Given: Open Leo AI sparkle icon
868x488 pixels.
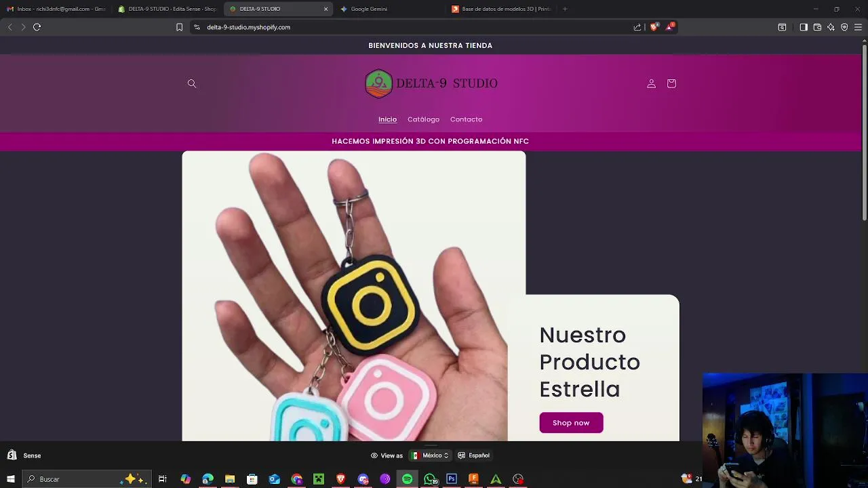Looking at the screenshot, I should click(x=831, y=27).
